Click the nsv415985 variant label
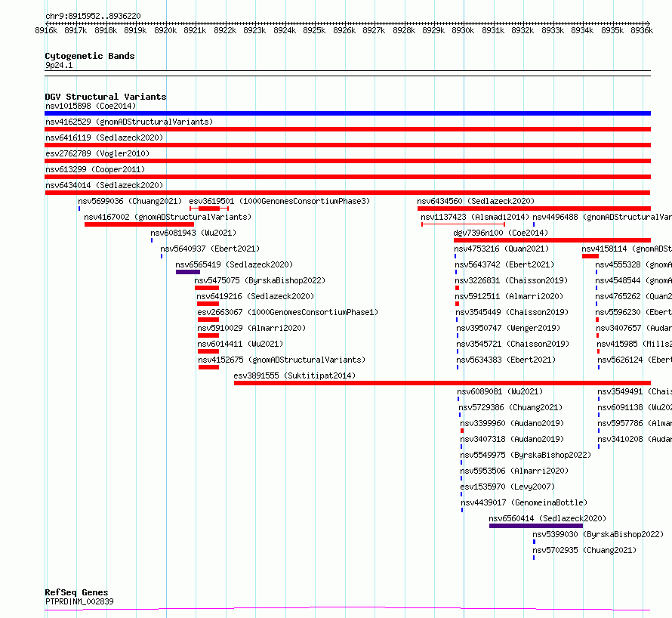 tap(634, 344)
